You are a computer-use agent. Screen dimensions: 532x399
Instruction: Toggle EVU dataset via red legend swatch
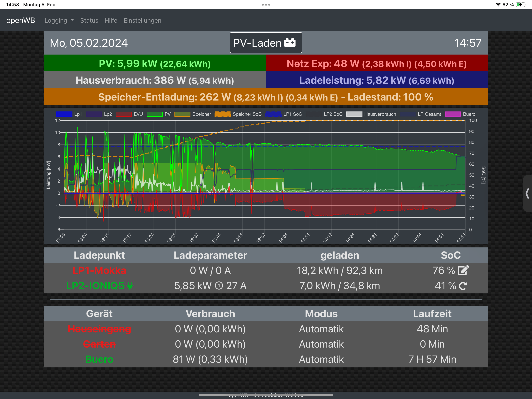tap(124, 114)
